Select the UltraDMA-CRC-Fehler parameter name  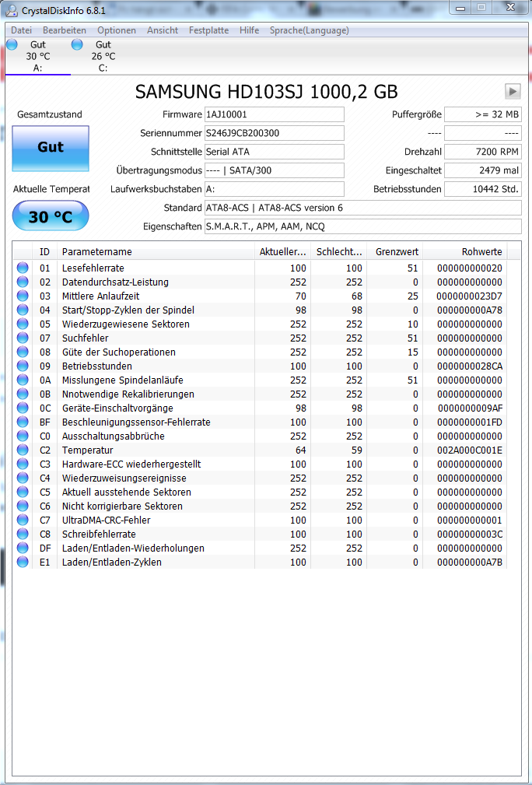(106, 520)
